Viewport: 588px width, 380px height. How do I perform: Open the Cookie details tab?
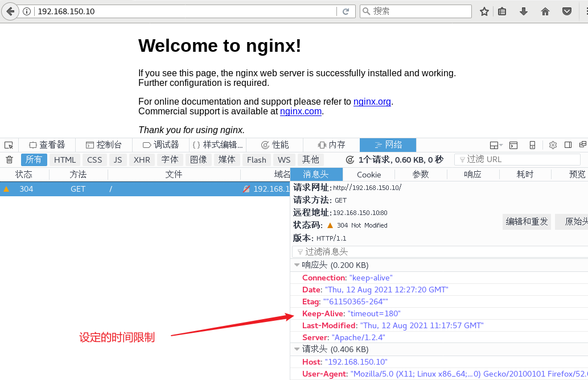point(369,175)
